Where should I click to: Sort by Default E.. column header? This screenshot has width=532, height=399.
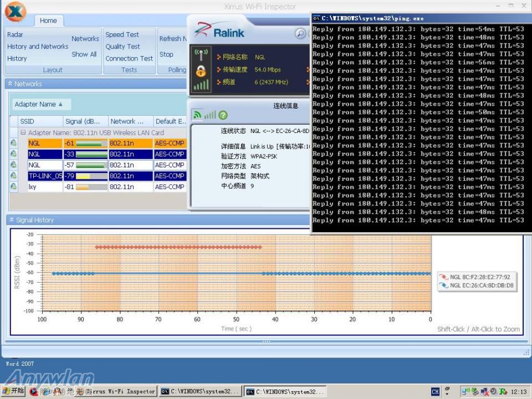(x=170, y=121)
